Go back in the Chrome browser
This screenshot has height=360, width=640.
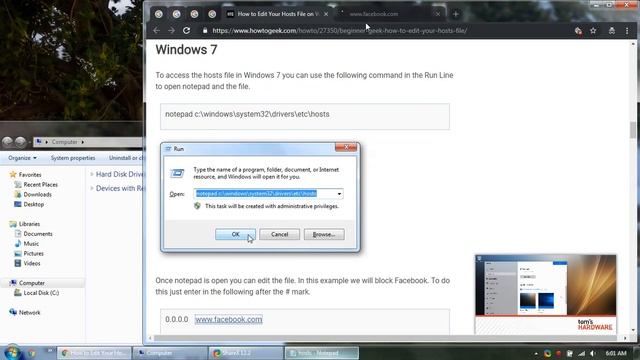pos(156,31)
